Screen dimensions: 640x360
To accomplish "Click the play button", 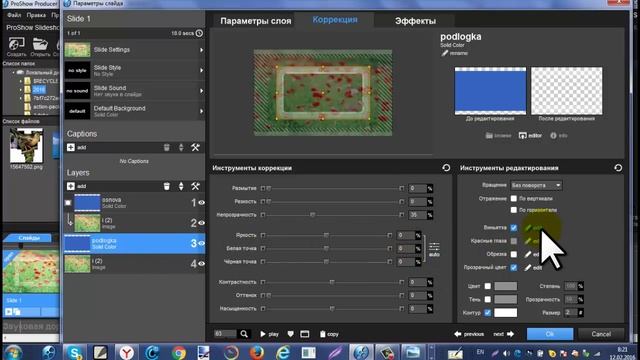I will tap(269, 334).
